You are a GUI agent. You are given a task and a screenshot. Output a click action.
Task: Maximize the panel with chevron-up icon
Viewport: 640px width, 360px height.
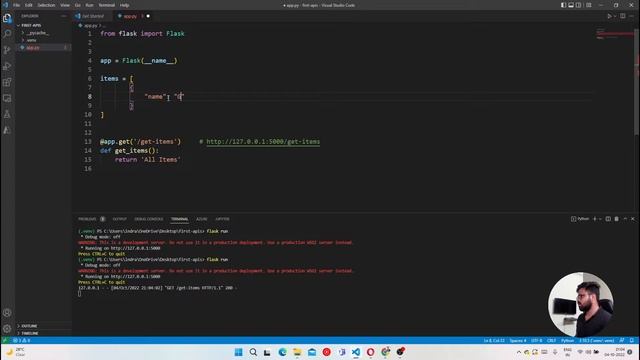625,219
